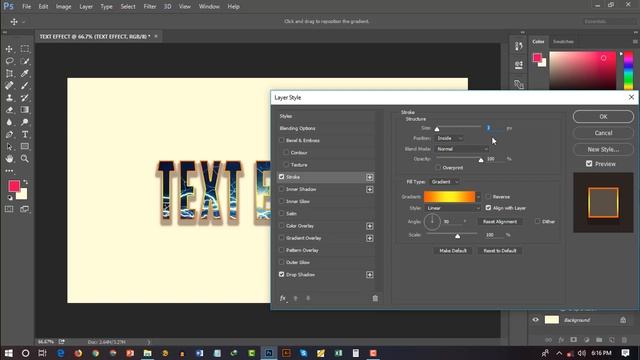Open the gradient picker dropdown arrow
This screenshot has width=640, height=360.
478,197
